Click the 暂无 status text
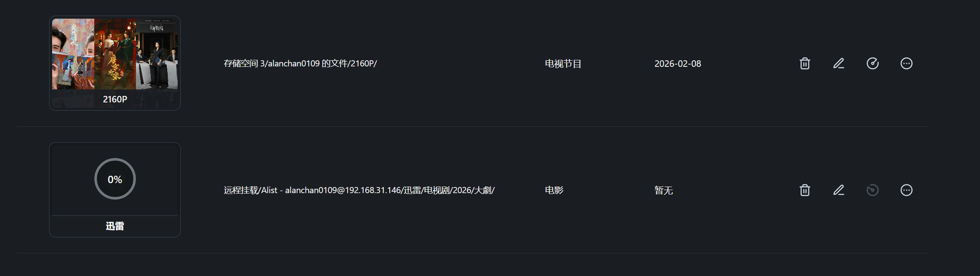 (663, 190)
